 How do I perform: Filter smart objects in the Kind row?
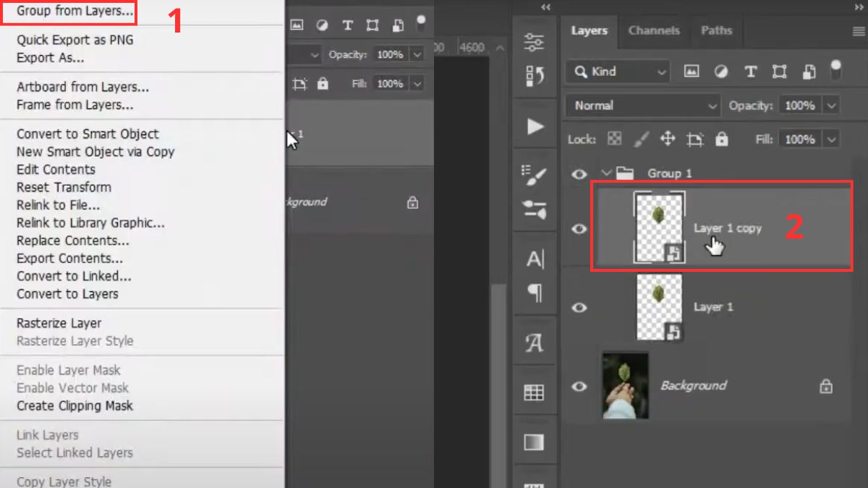(810, 72)
